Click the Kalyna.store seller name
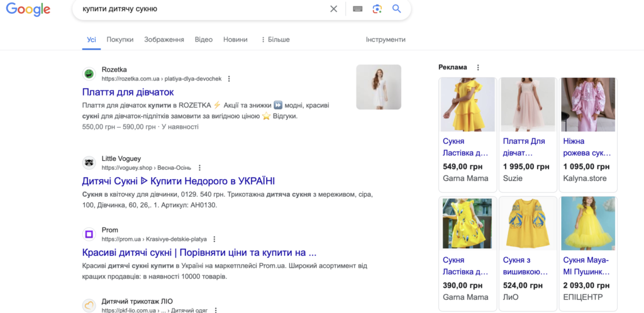 tap(585, 178)
